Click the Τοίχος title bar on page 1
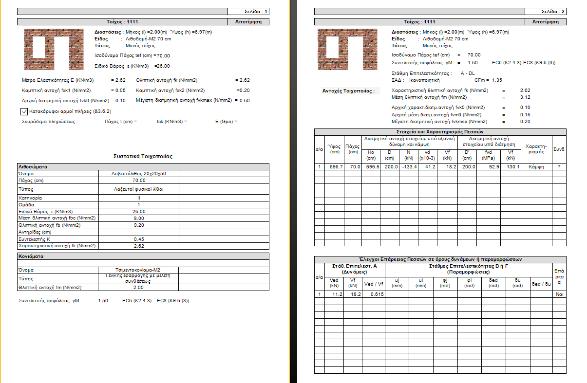This screenshot has width=587, height=383. pyautogui.click(x=122, y=22)
